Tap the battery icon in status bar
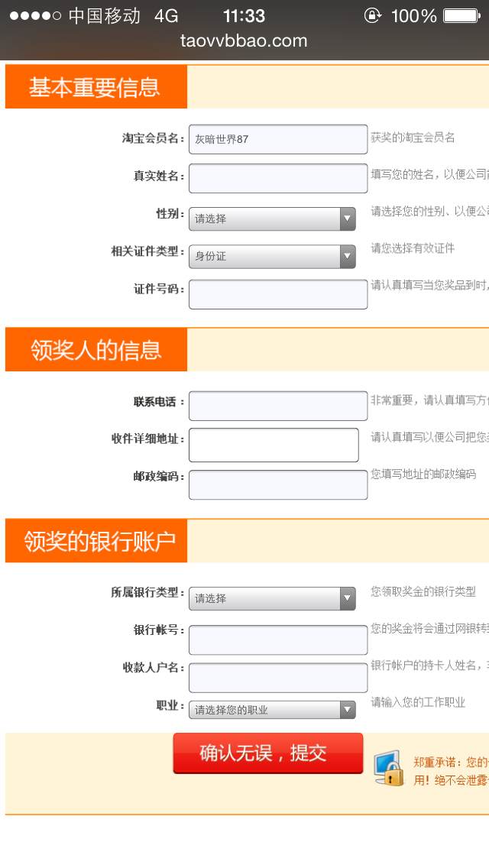Viewport: 489px width, 868px height. click(x=461, y=15)
